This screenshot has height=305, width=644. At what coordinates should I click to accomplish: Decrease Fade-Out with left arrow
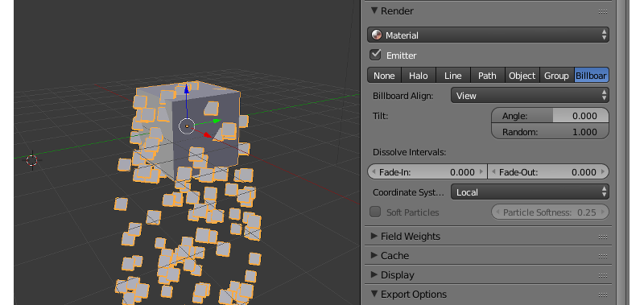(493, 172)
